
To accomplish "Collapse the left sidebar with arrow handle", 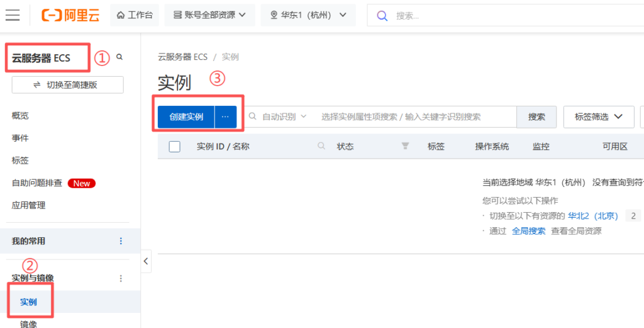I will coord(146,261).
